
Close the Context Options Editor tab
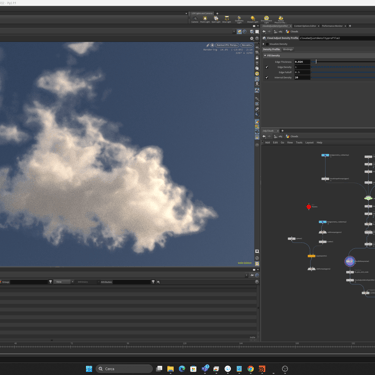point(319,26)
